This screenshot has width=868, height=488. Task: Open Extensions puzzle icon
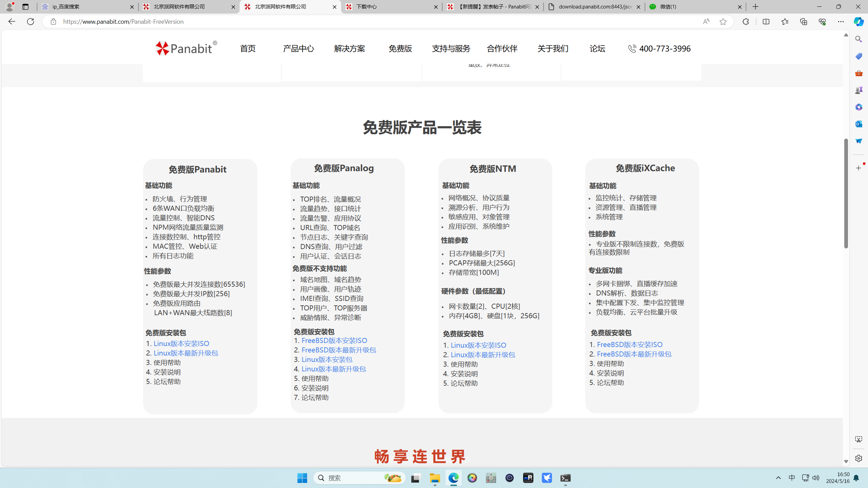click(746, 21)
